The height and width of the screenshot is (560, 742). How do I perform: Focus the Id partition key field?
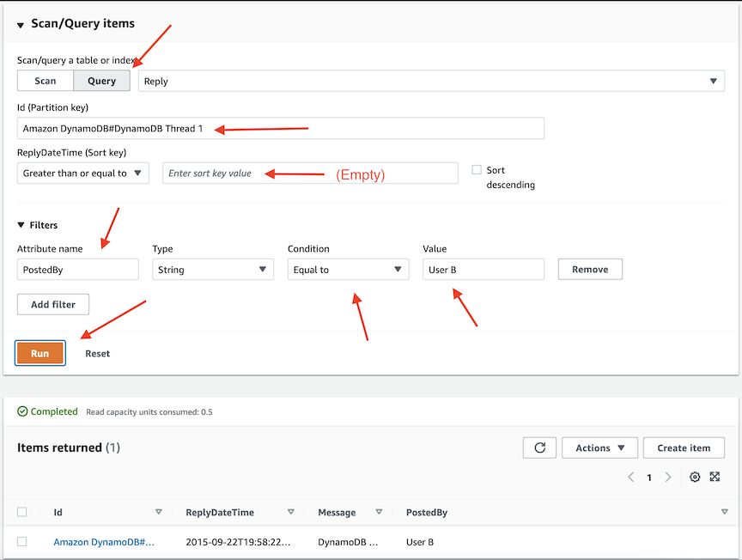tap(281, 128)
